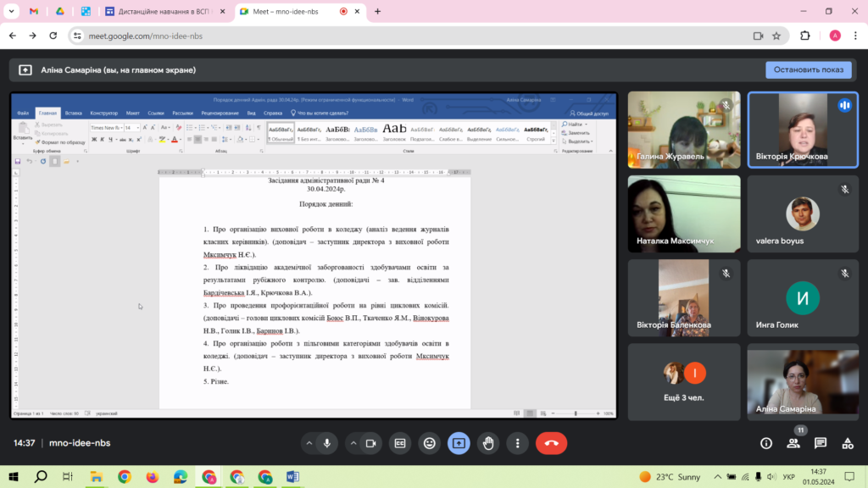This screenshot has height=488, width=868.
Task: Show participants list icon
Action: tap(793, 443)
